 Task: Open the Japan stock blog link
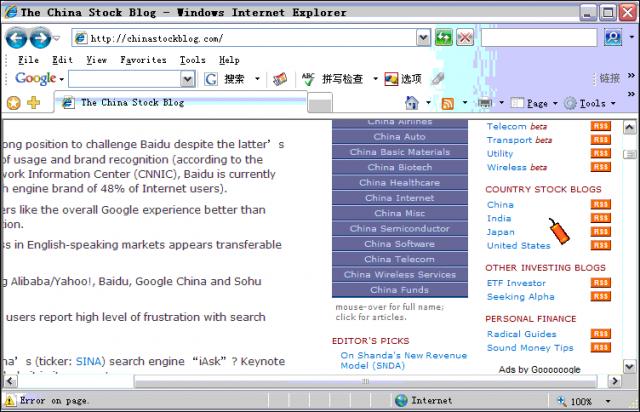[x=500, y=232]
